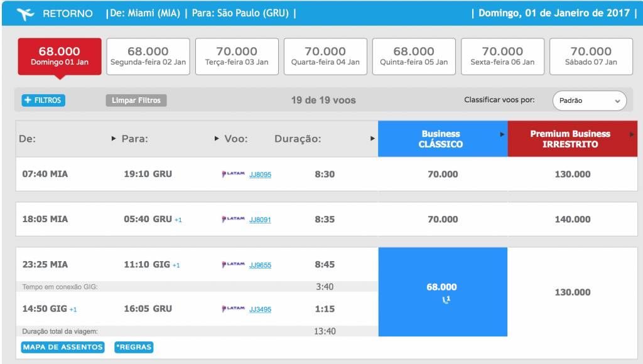This screenshot has width=643, height=364.
Task: Click the 3:40 connection time value
Action: click(x=325, y=287)
